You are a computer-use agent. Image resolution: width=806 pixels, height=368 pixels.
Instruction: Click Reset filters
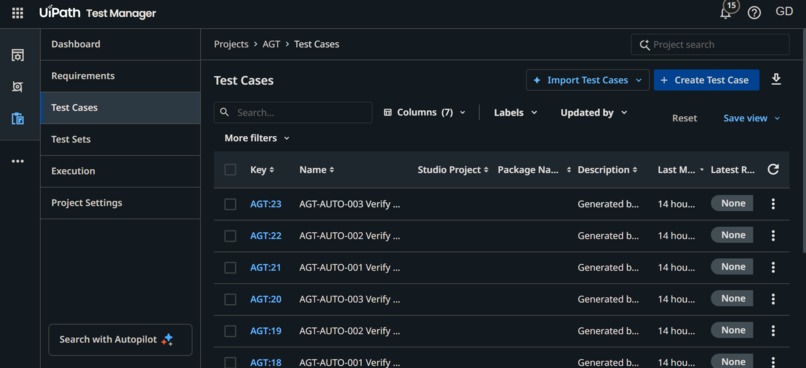(x=684, y=118)
